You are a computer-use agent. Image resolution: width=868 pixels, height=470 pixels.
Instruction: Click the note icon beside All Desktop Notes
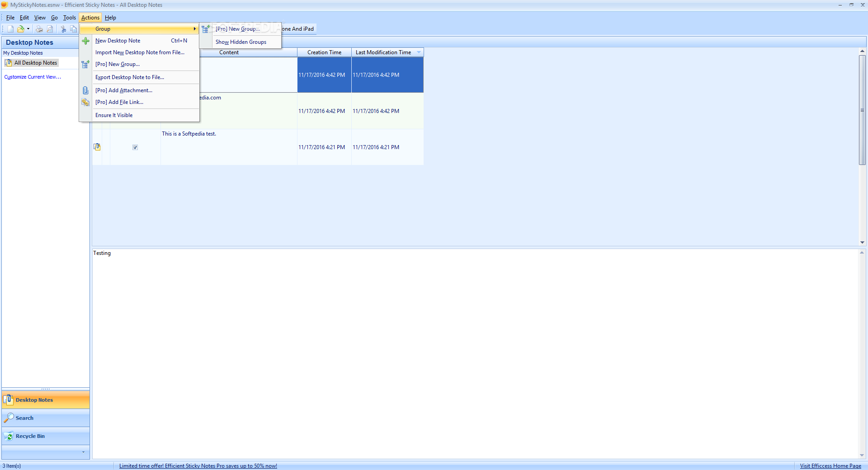[8, 63]
